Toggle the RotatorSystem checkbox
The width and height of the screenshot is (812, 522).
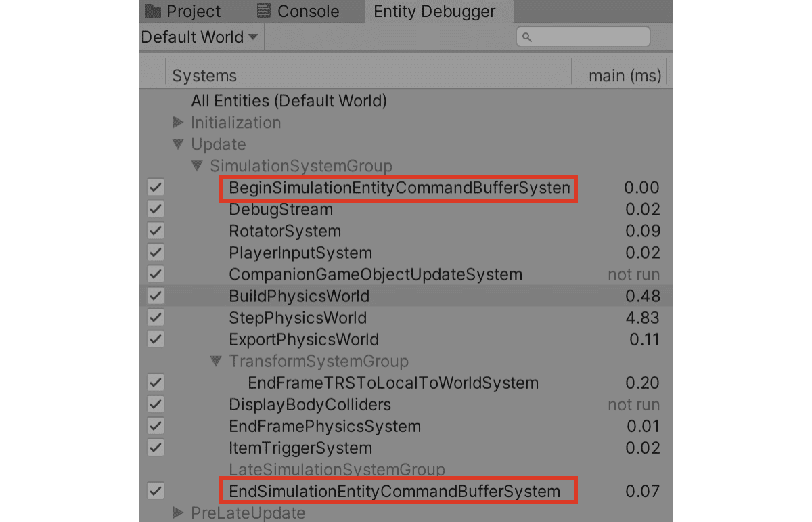coord(156,231)
